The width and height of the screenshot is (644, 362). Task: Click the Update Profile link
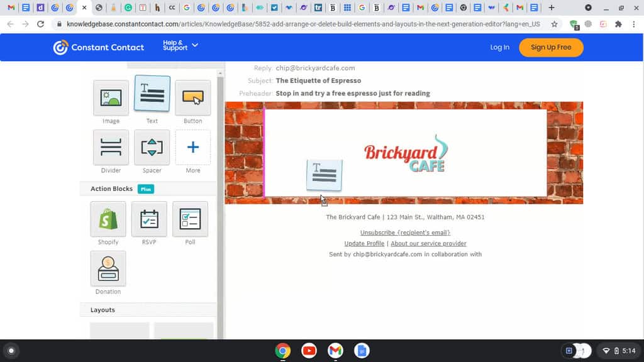click(x=364, y=243)
